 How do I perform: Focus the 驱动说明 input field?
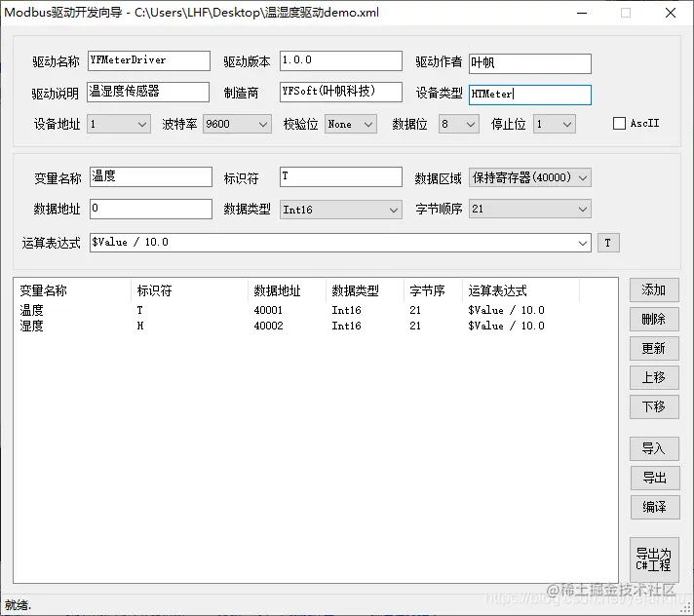tap(148, 92)
